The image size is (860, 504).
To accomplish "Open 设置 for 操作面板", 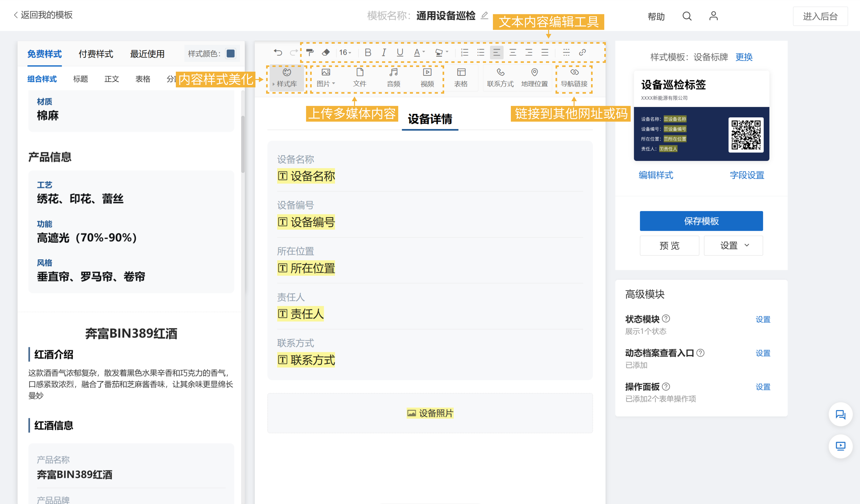I will tap(763, 387).
